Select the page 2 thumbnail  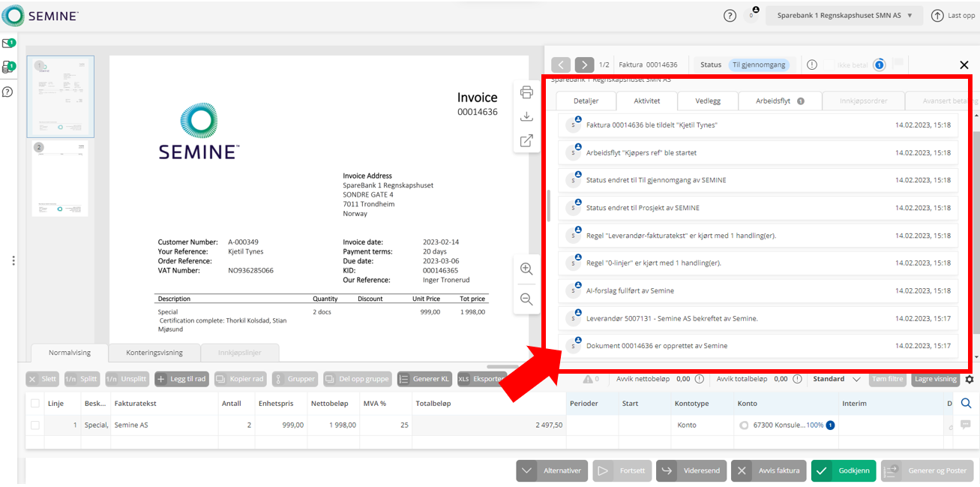(x=60, y=179)
